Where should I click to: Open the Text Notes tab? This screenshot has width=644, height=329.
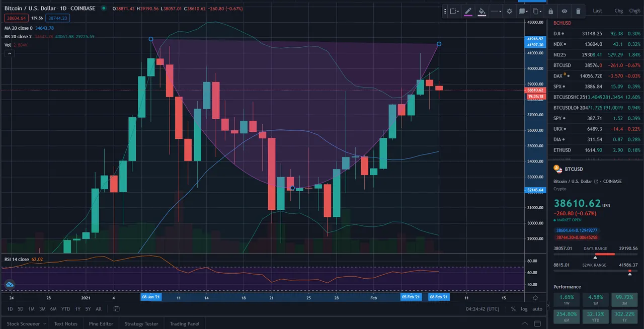coord(65,323)
